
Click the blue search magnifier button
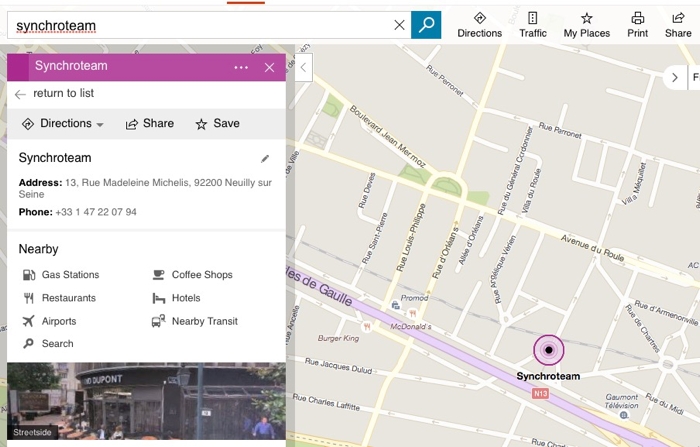point(426,25)
